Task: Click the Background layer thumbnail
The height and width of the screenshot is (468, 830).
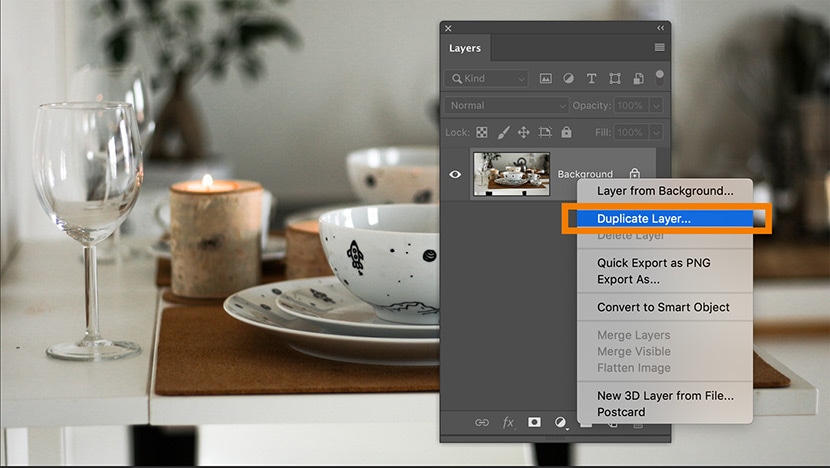Action: pos(511,174)
